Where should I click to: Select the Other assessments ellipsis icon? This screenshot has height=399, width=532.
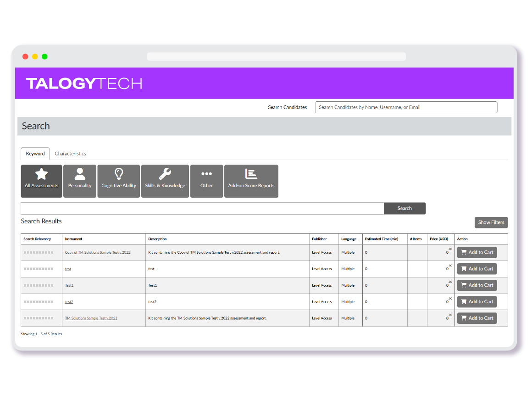click(206, 174)
